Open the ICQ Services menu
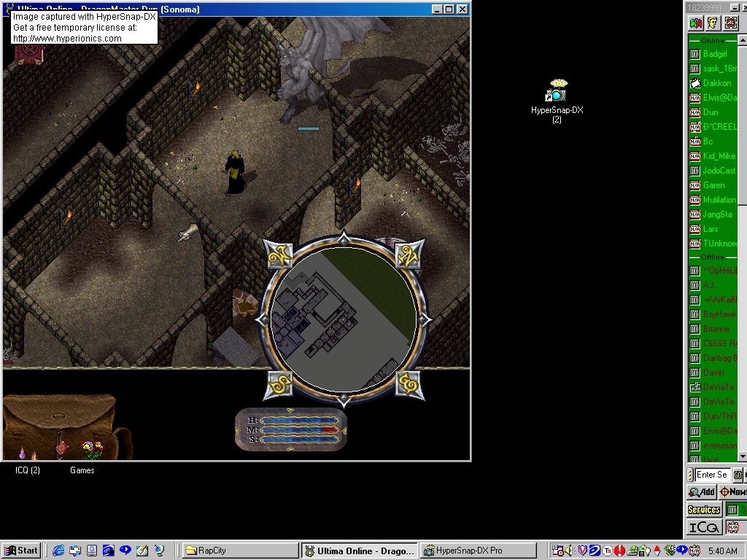This screenshot has height=560, width=747. (704, 510)
